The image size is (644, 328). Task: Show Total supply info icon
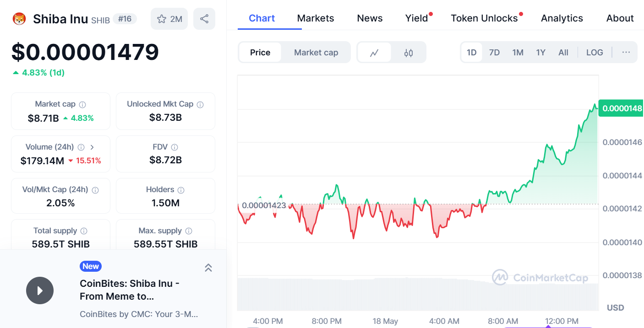click(x=84, y=231)
